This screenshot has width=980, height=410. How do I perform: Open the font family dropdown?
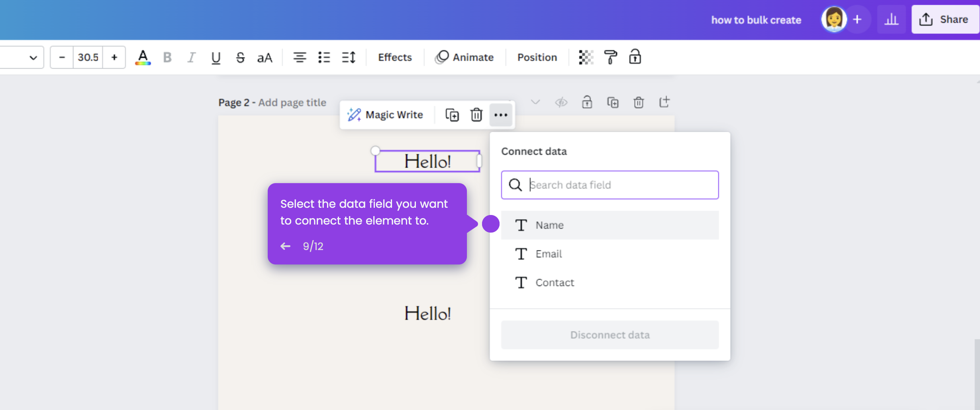pyautogui.click(x=22, y=57)
